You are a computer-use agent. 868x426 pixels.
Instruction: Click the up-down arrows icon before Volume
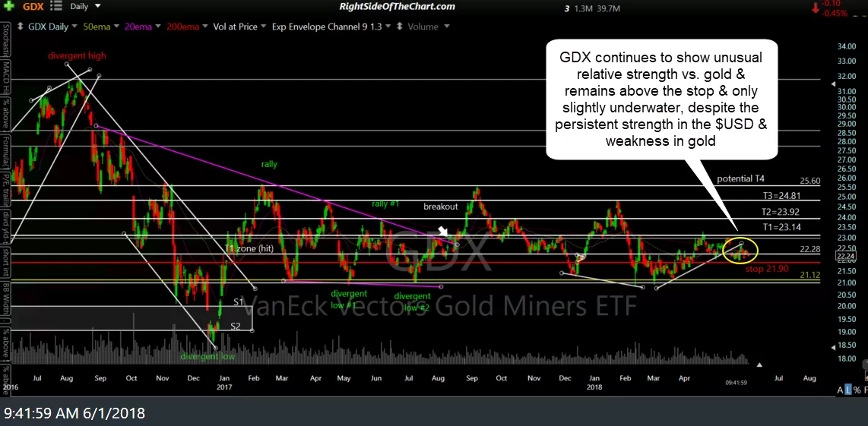[x=401, y=27]
